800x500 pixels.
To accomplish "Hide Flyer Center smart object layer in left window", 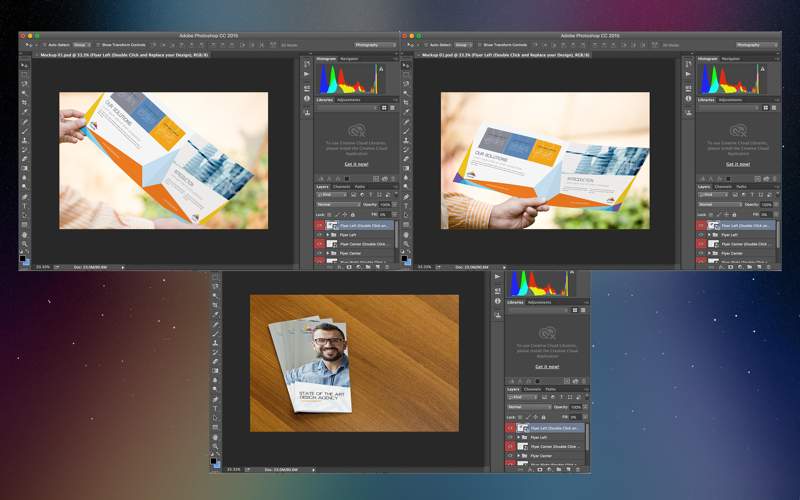I will pos(319,244).
